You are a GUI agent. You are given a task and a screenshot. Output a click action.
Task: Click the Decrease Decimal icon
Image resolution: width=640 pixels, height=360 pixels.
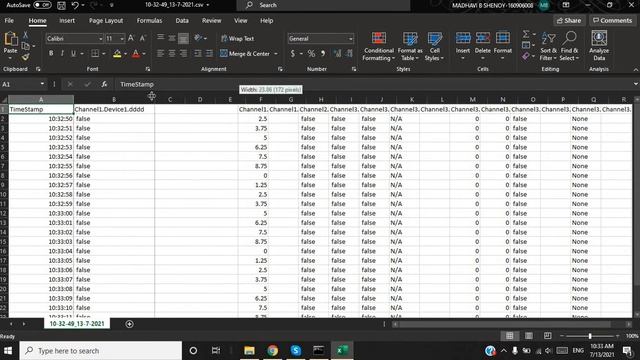349,53
